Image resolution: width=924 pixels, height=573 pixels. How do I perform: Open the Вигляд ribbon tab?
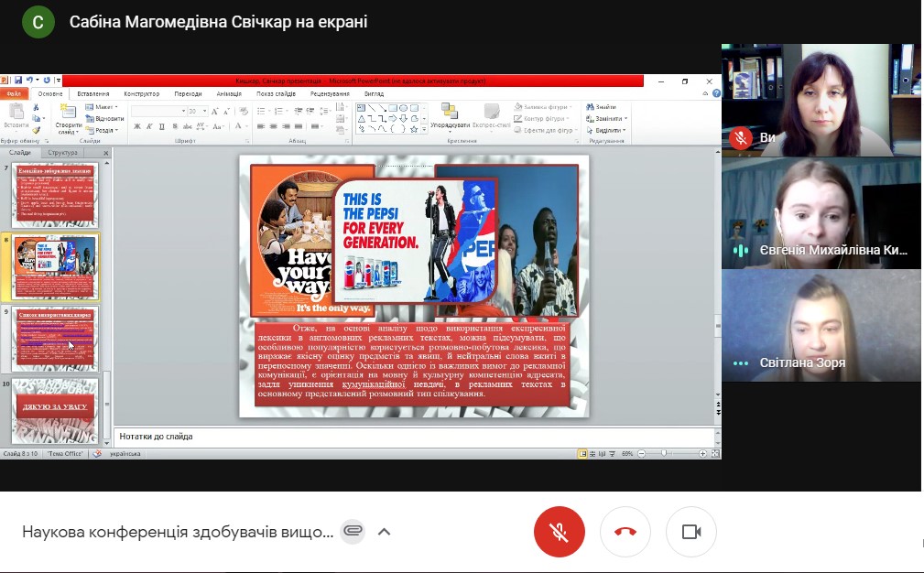click(374, 94)
